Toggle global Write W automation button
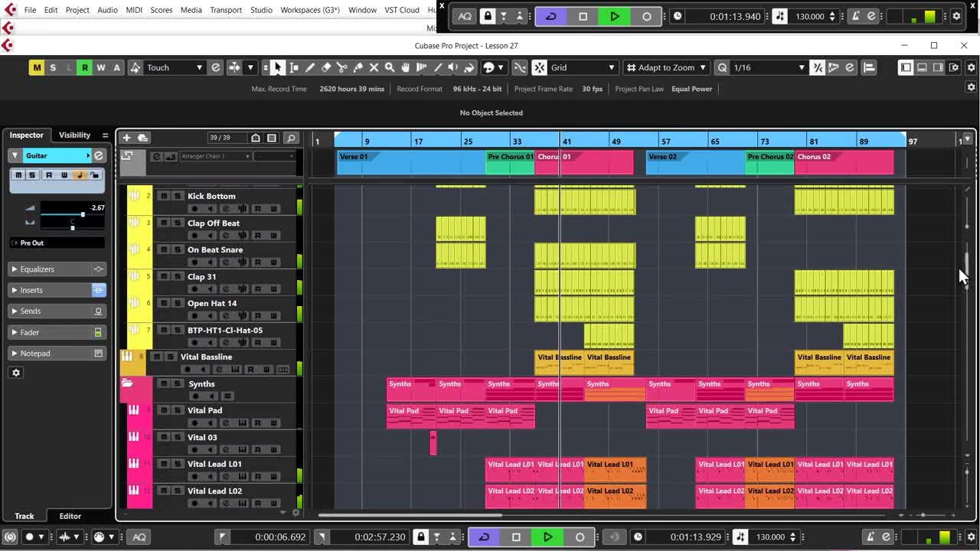 click(x=101, y=67)
